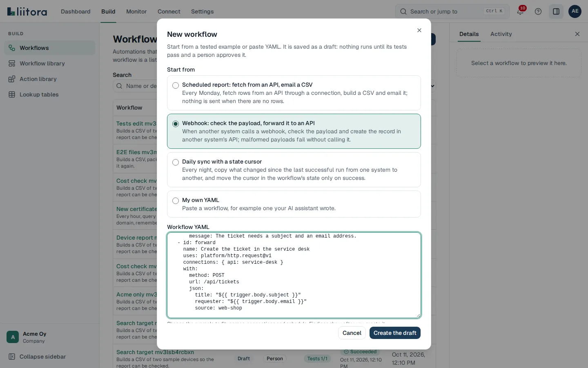588x368 pixels.
Task: Click the Workflow library sidebar icon
Action: pyautogui.click(x=12, y=63)
